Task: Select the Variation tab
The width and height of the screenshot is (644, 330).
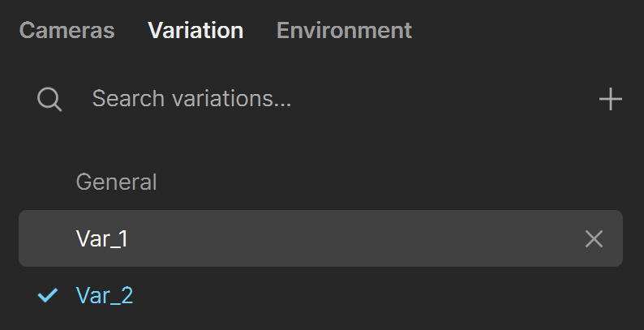Action: pos(195,30)
